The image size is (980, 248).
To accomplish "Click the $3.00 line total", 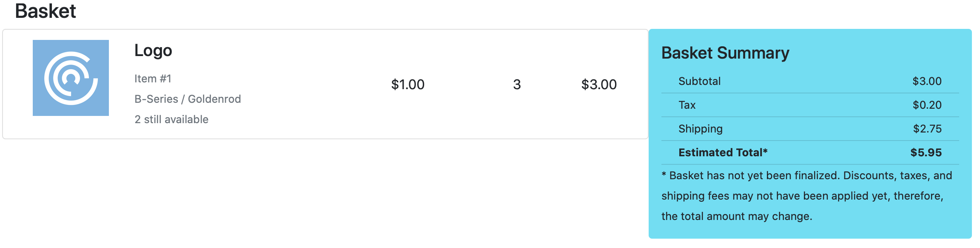I will tap(599, 85).
